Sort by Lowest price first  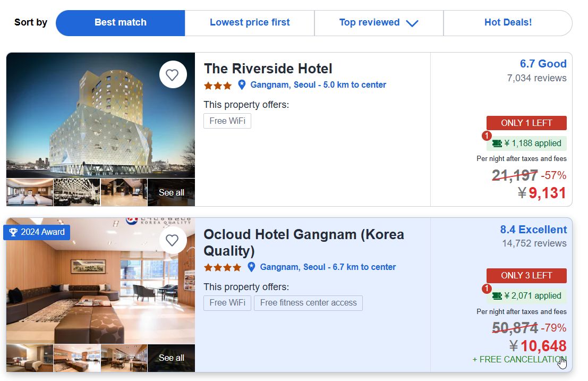point(250,23)
